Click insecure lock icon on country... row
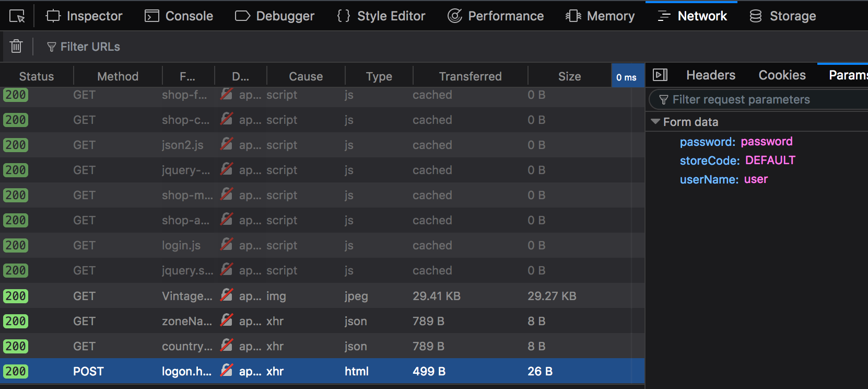This screenshot has height=389, width=868. [227, 345]
